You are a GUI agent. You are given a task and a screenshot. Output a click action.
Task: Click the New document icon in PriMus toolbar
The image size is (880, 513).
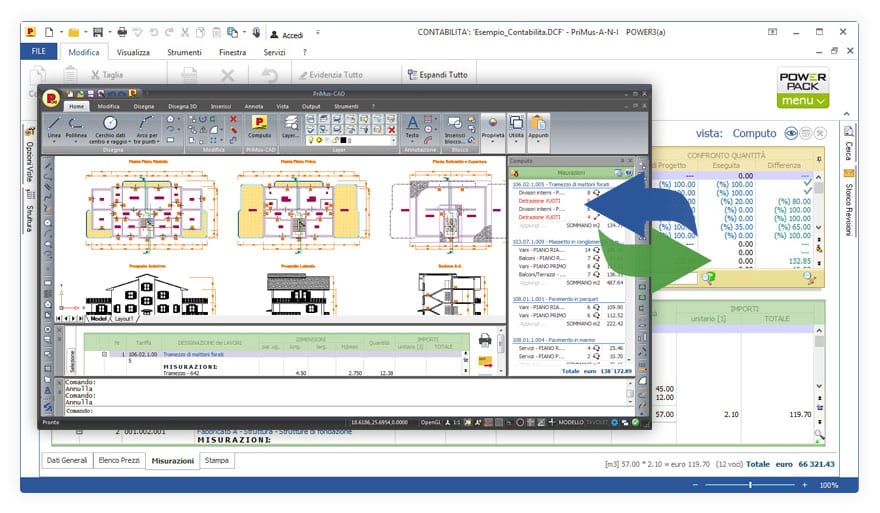point(49,33)
